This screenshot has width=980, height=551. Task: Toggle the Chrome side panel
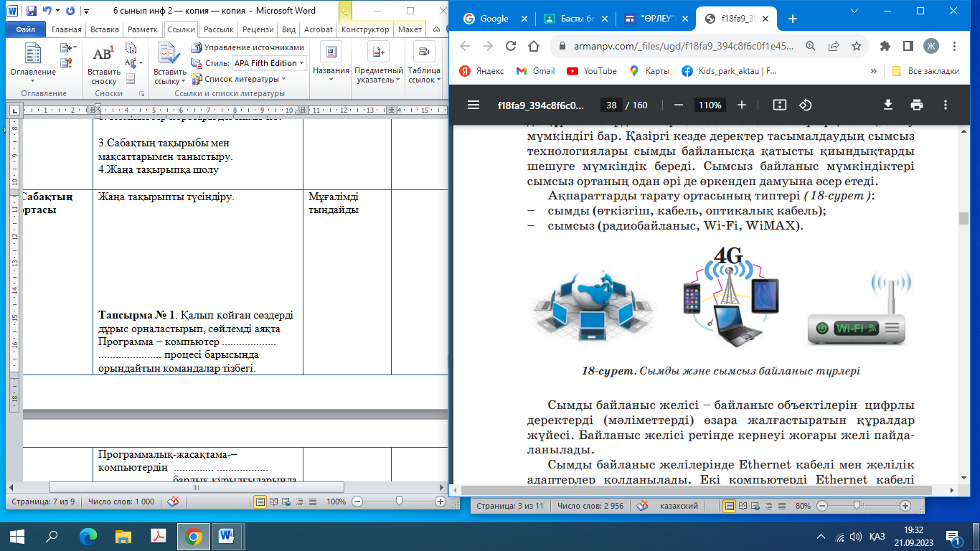coord(908,46)
